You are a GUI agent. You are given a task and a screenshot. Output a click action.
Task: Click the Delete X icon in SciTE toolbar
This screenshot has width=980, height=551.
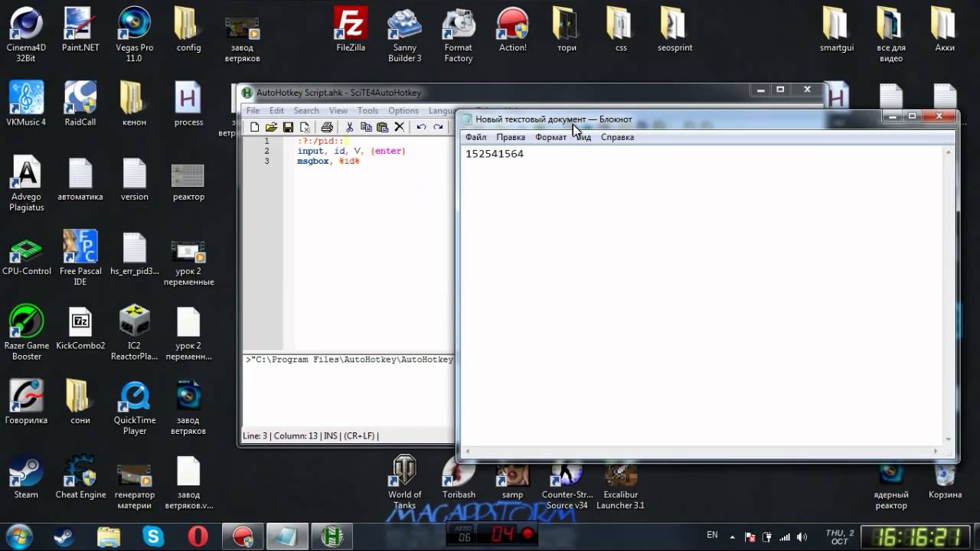click(x=399, y=127)
